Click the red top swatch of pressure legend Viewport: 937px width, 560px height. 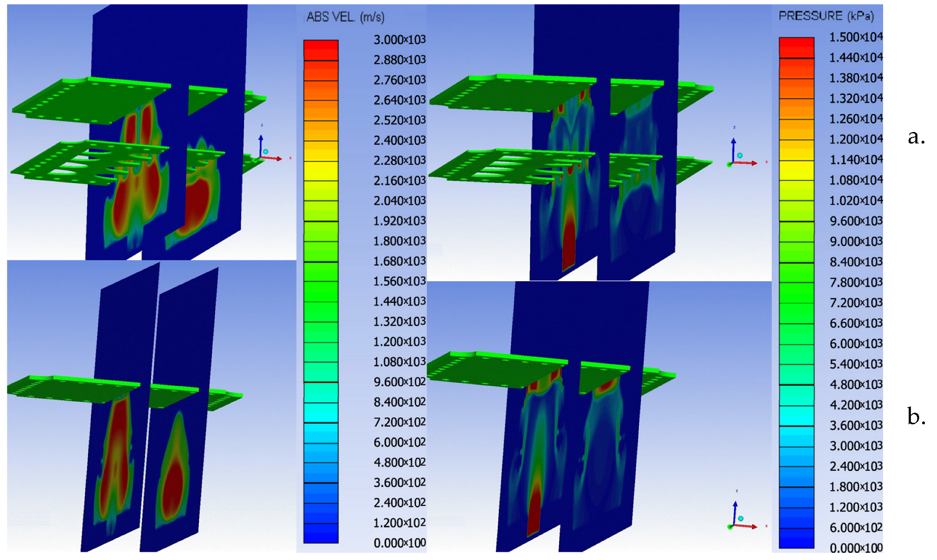tap(796, 47)
